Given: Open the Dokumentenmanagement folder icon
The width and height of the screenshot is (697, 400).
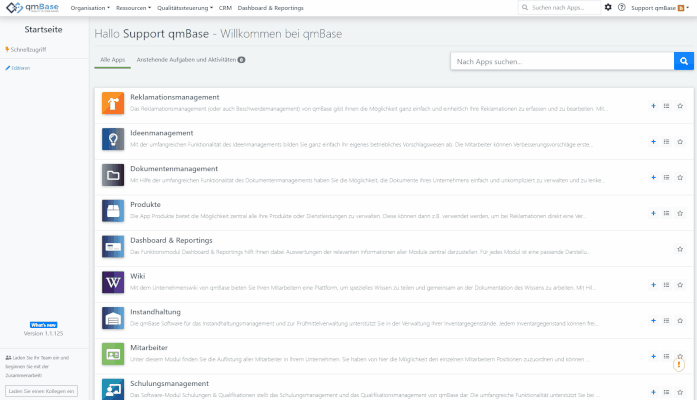Looking at the screenshot, I should point(113,175).
